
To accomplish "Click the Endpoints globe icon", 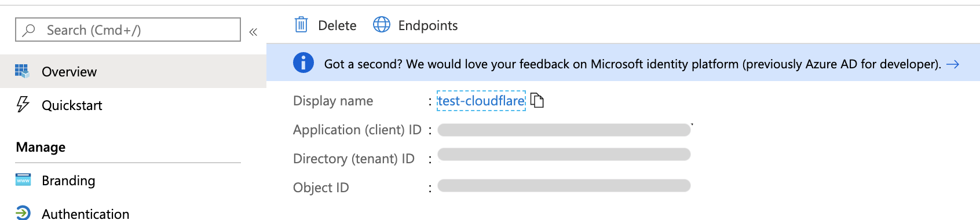I will 382,25.
